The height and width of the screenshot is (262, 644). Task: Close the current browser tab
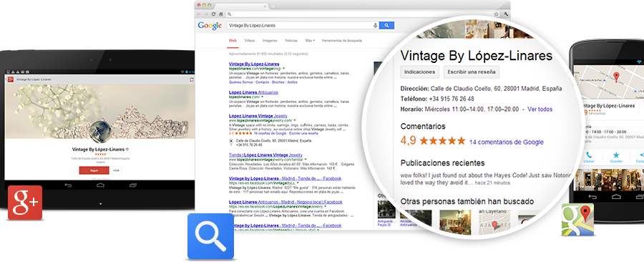click(265, 6)
